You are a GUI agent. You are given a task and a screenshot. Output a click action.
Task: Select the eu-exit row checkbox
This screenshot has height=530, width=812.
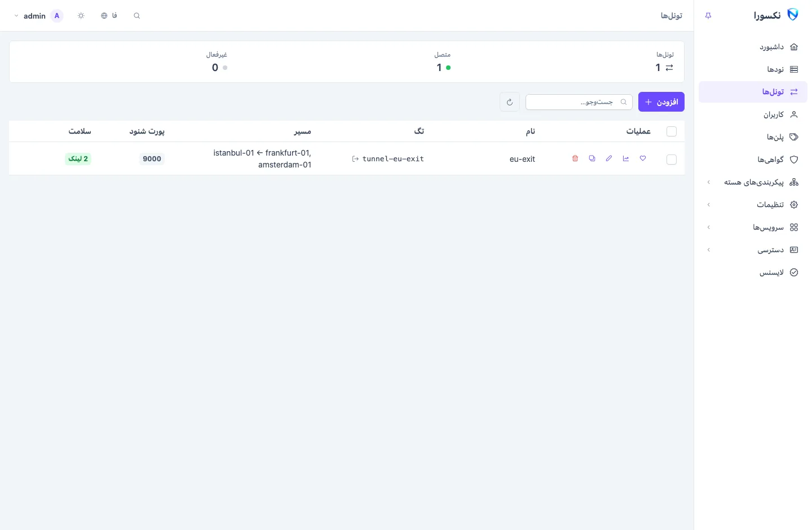(x=672, y=160)
